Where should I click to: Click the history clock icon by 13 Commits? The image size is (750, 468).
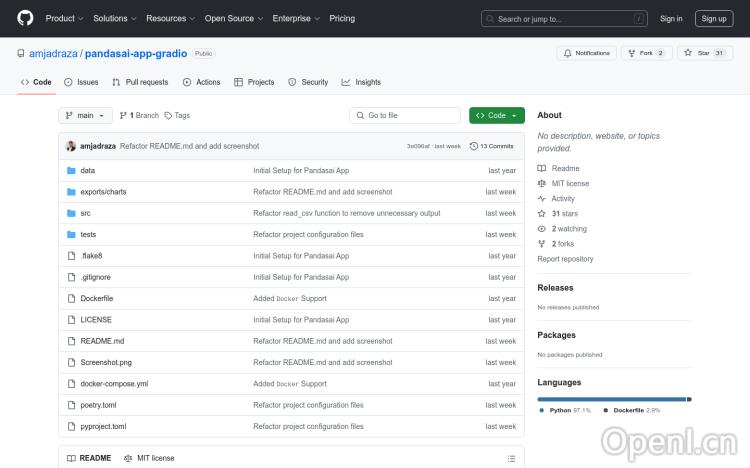point(474,146)
